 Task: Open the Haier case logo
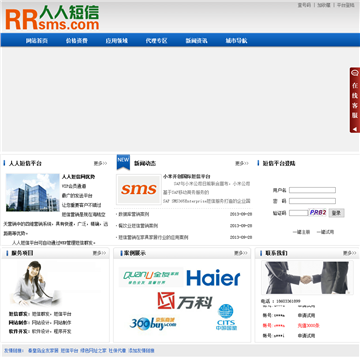213,277
